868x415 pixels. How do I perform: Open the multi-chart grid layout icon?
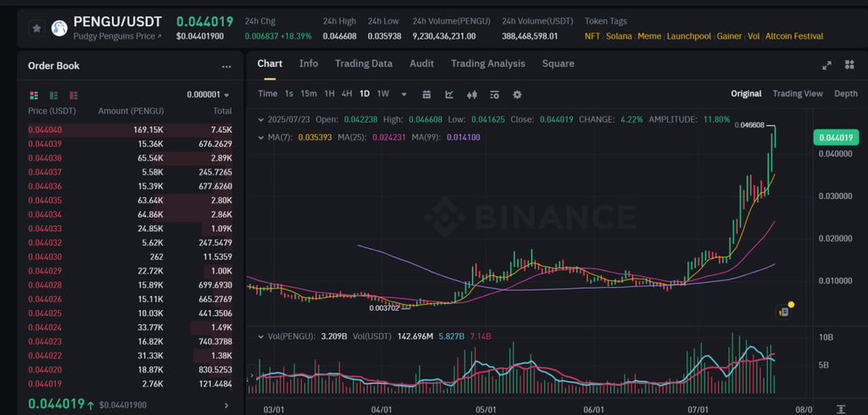click(x=849, y=64)
